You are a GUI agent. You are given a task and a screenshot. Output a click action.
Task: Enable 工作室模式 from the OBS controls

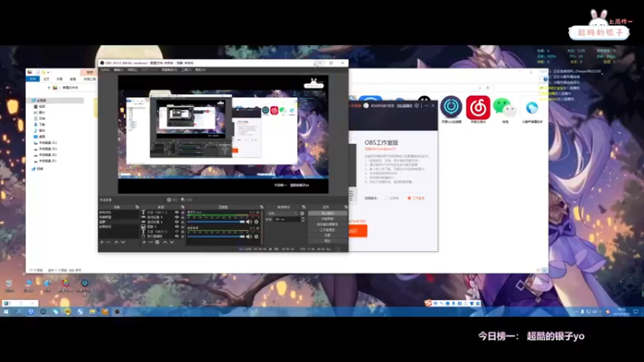point(328,230)
